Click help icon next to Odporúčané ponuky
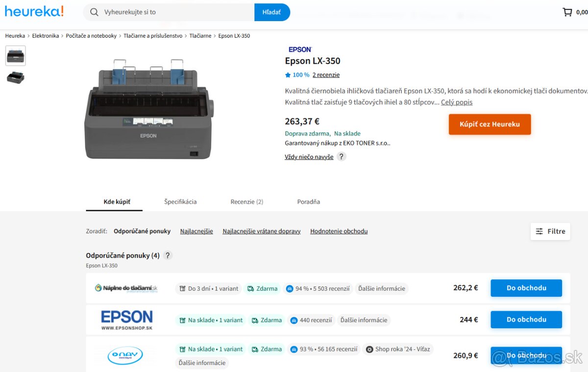 coord(168,255)
